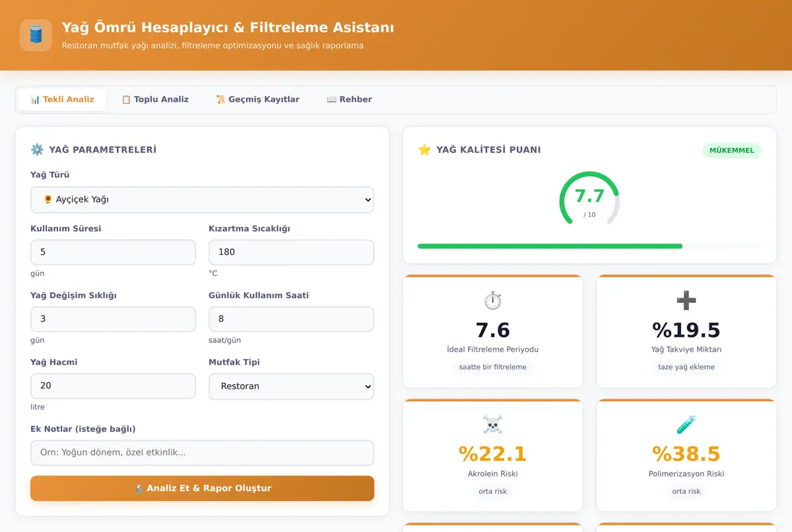Click the Ek Notlar text field
The image size is (792, 532).
[x=202, y=453]
